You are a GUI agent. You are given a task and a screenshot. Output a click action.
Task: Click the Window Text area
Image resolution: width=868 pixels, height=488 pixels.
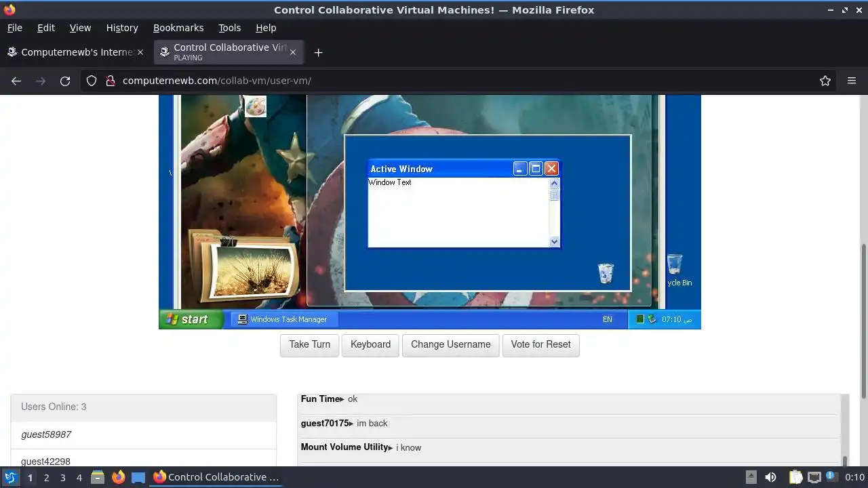(458, 212)
